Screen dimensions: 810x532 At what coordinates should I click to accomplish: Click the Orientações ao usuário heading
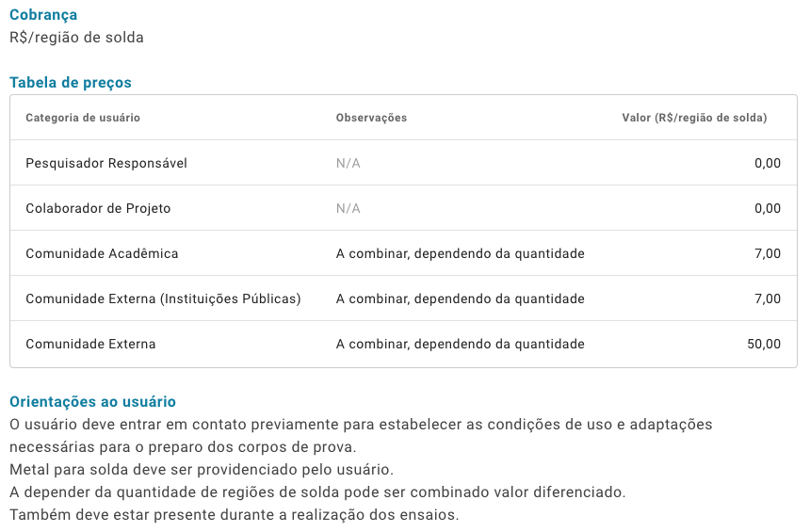tap(92, 402)
